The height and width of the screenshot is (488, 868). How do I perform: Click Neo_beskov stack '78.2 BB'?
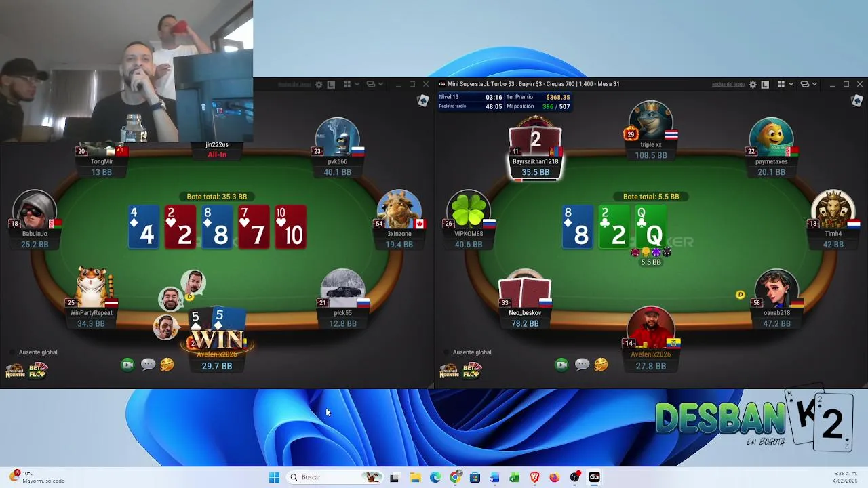pos(525,323)
